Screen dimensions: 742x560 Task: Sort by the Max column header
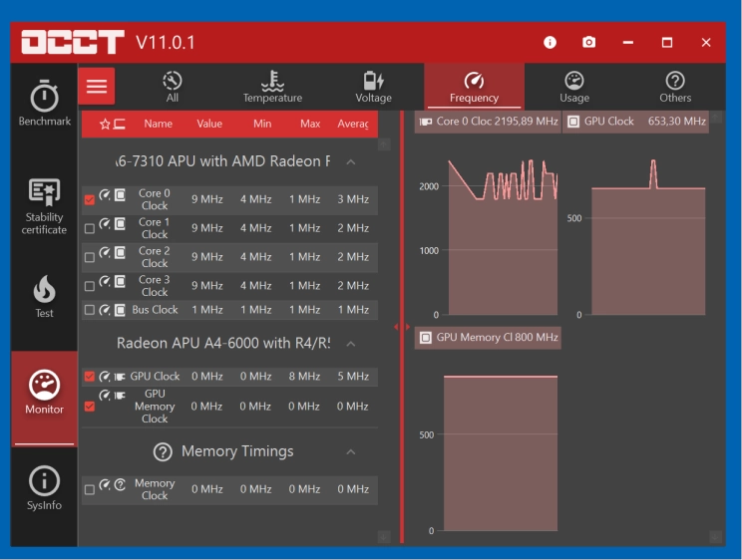tap(310, 124)
